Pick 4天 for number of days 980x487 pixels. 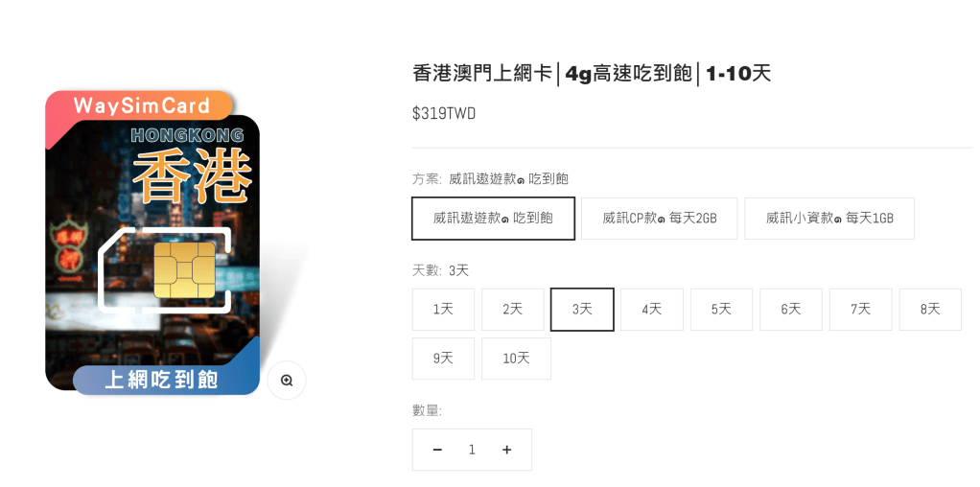pos(652,309)
